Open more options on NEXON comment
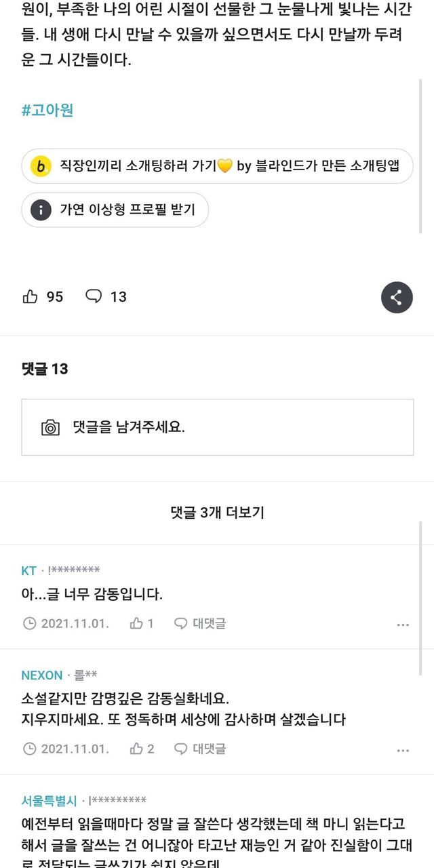The image size is (434, 868). point(403,750)
